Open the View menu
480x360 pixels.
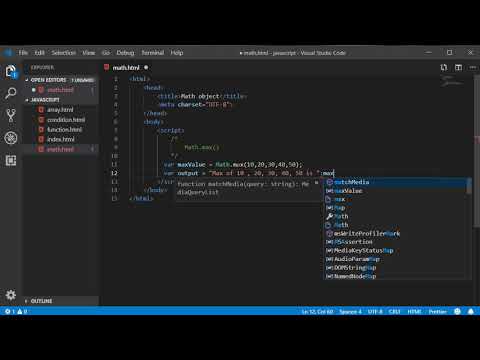click(x=88, y=53)
